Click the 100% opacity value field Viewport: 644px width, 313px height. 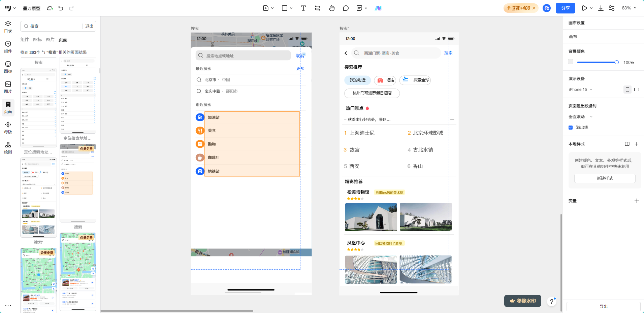(x=629, y=63)
